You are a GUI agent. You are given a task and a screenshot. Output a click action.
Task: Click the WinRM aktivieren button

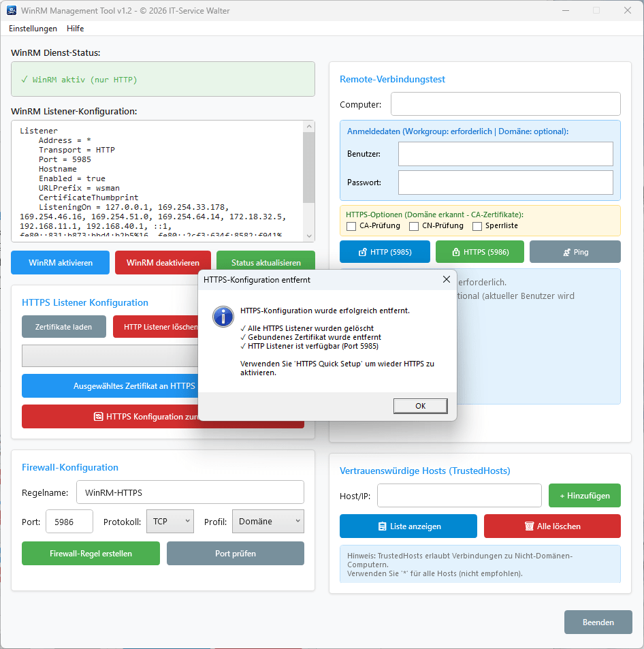click(x=60, y=262)
